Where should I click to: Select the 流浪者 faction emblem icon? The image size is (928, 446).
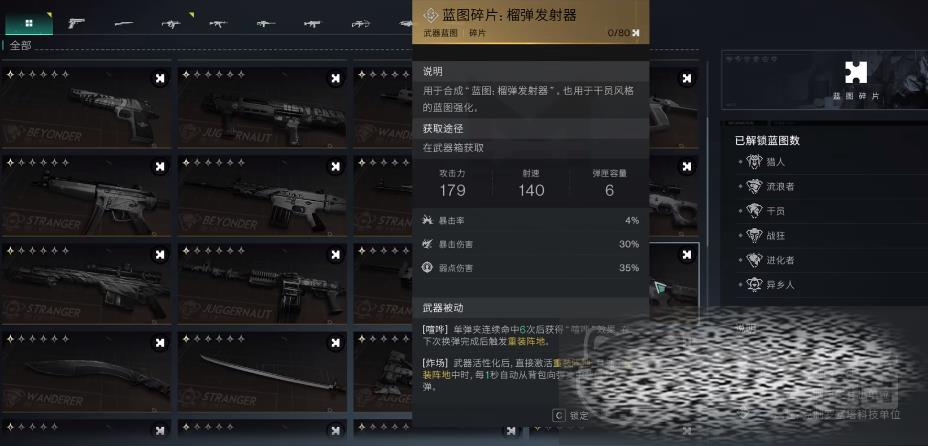(x=754, y=186)
